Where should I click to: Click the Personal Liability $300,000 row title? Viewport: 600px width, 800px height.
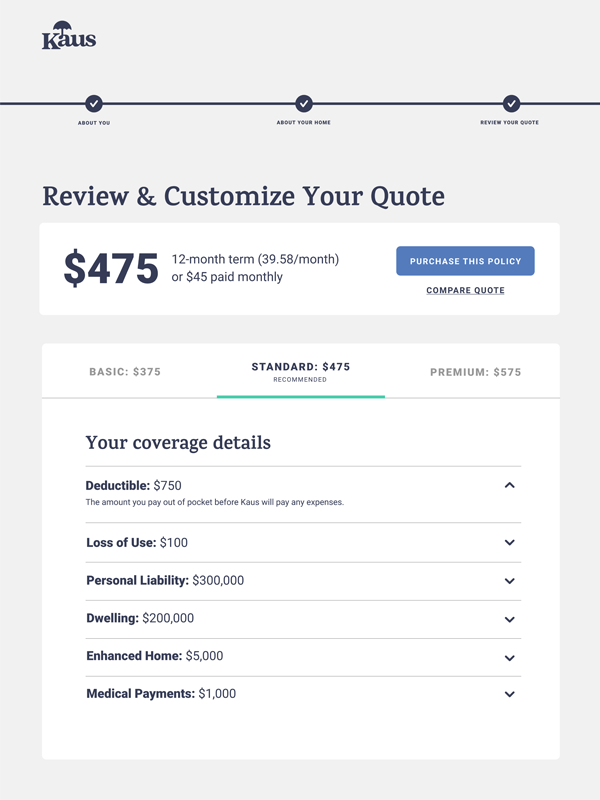pos(165,581)
